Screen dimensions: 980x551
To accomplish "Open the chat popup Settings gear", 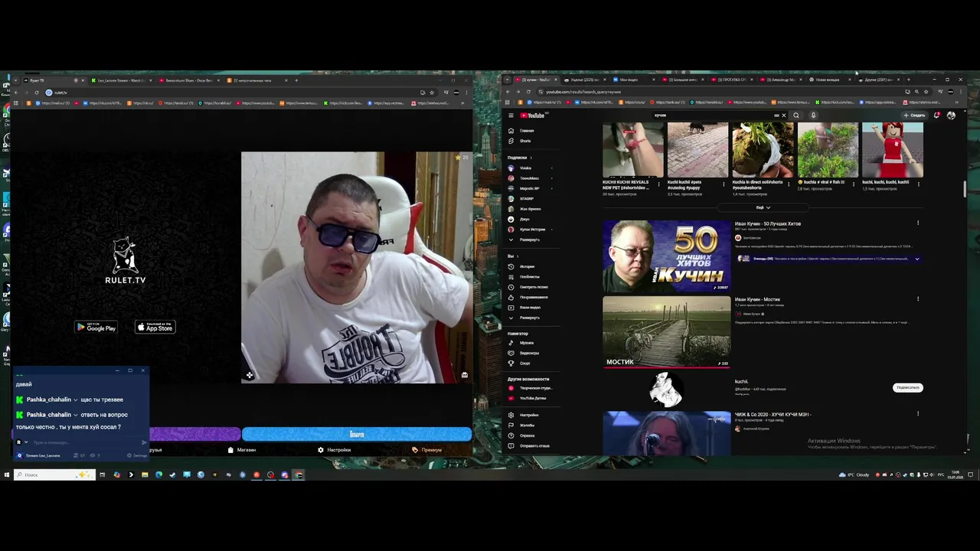I will pyautogui.click(x=137, y=455).
